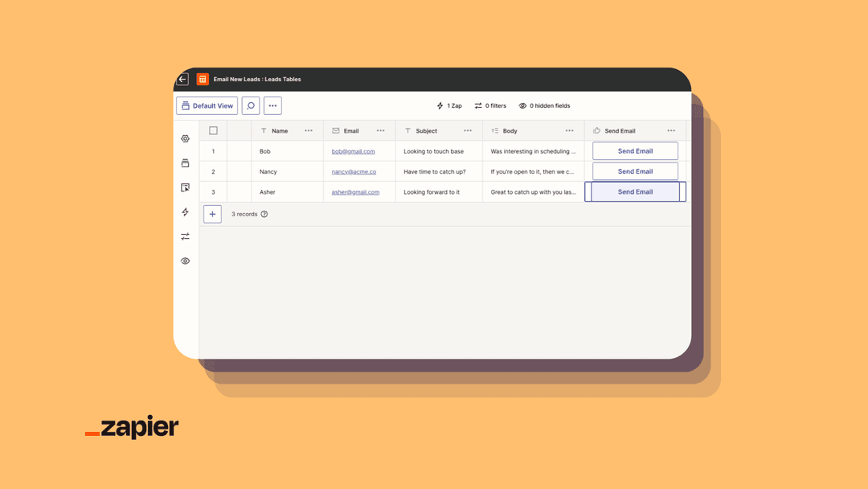The height and width of the screenshot is (489, 868).
Task: Select the Tables sidebar icon
Action: point(185,162)
